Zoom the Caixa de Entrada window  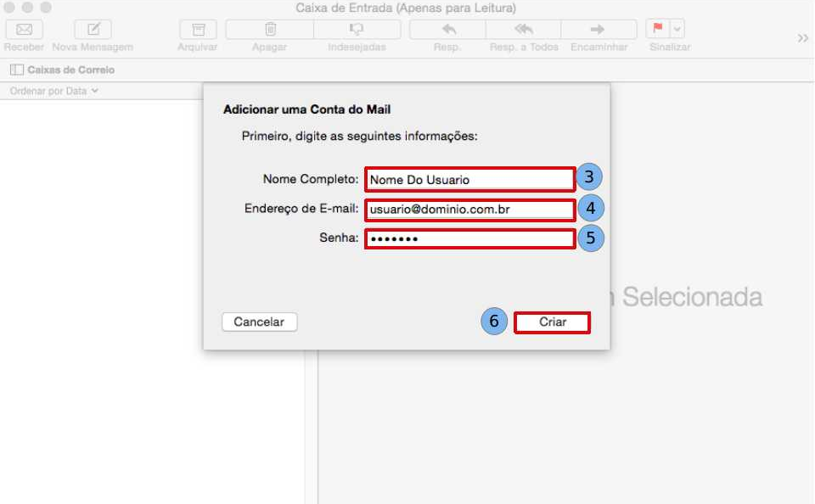(x=46, y=8)
